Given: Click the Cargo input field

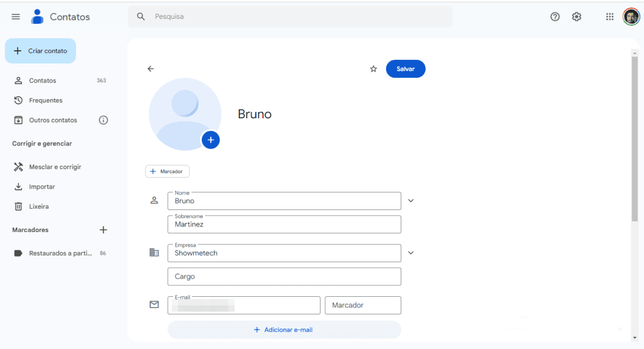Looking at the screenshot, I should click(x=284, y=276).
